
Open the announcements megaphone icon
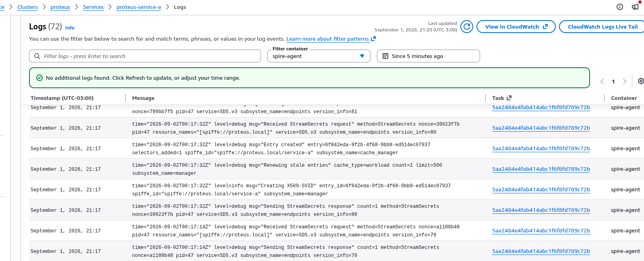635,7
